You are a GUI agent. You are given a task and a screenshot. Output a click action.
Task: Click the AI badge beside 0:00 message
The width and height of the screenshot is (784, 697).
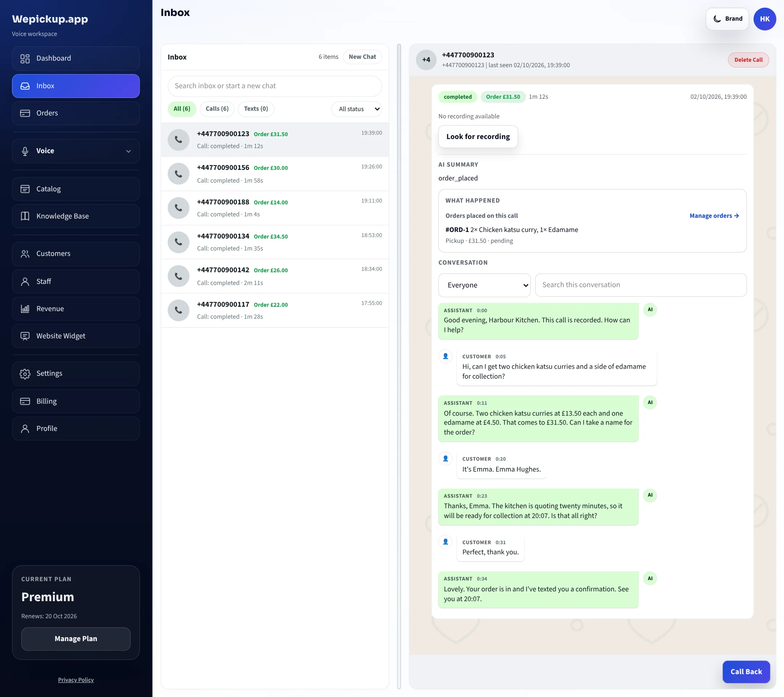pos(650,310)
